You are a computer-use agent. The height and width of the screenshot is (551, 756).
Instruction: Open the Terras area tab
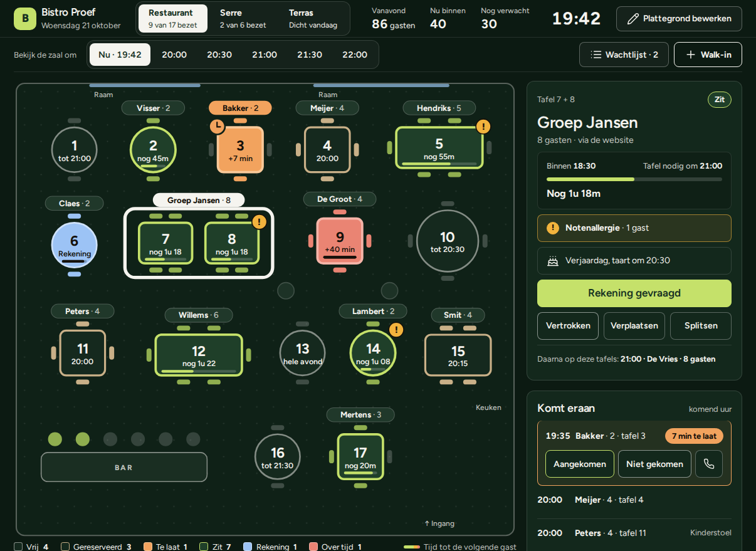pyautogui.click(x=313, y=19)
